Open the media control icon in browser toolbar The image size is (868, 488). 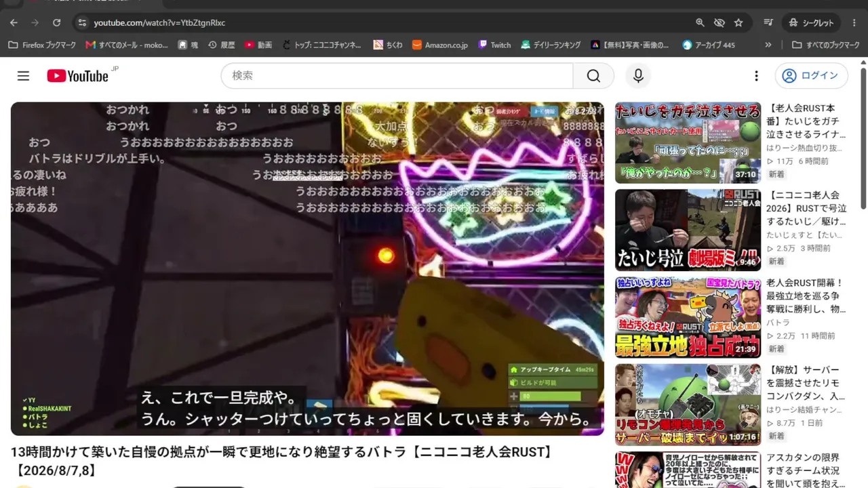(768, 22)
